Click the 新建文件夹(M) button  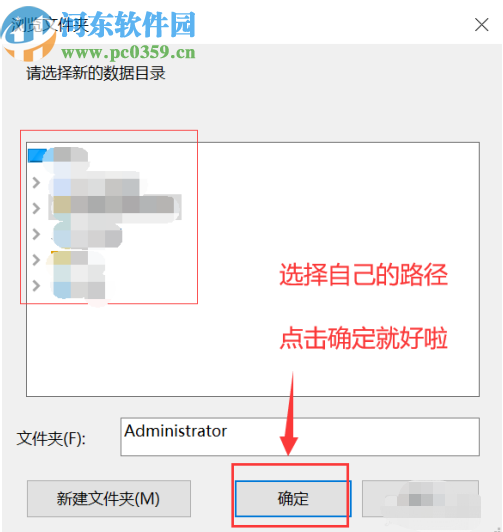point(109,498)
